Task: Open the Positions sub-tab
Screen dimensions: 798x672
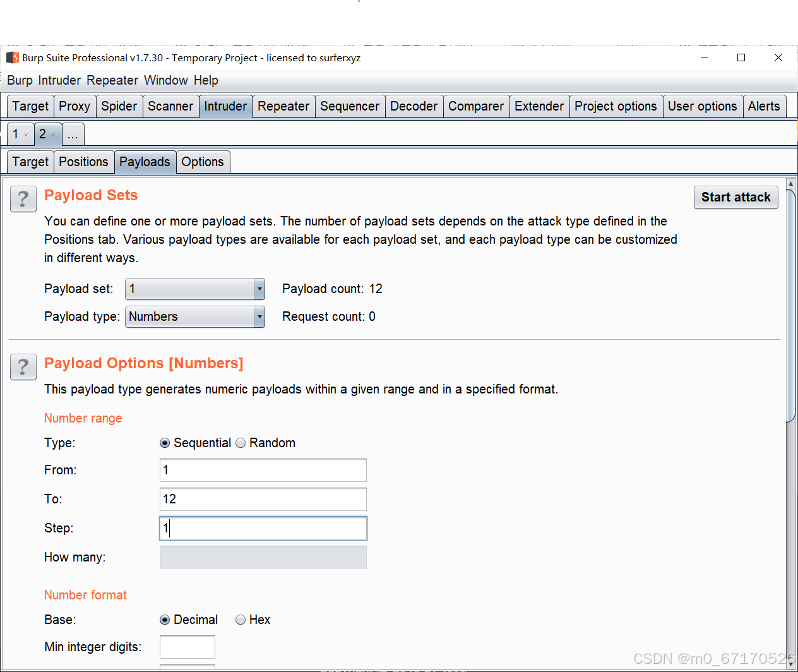Action: 83,162
